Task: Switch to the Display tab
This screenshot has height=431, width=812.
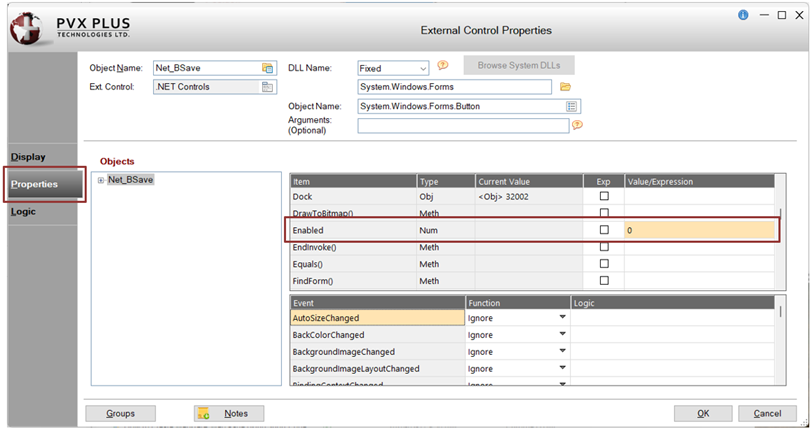Action: [x=28, y=157]
